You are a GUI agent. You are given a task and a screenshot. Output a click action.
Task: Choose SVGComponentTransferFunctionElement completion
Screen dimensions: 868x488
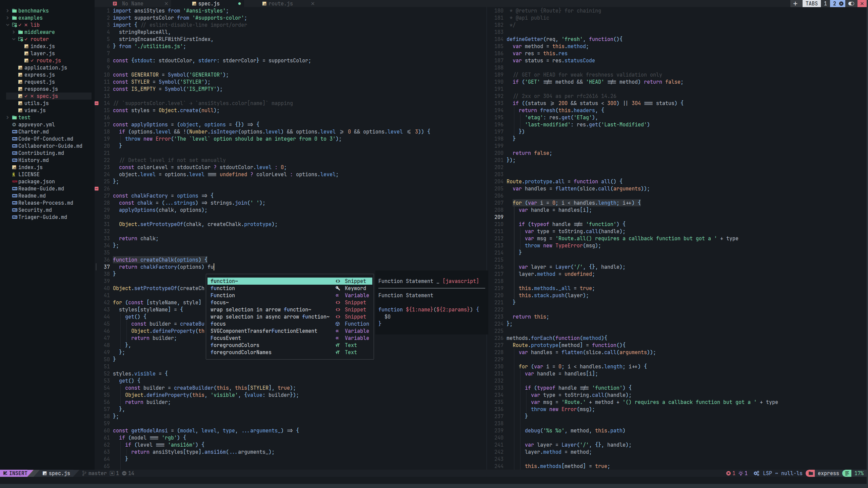(290, 331)
